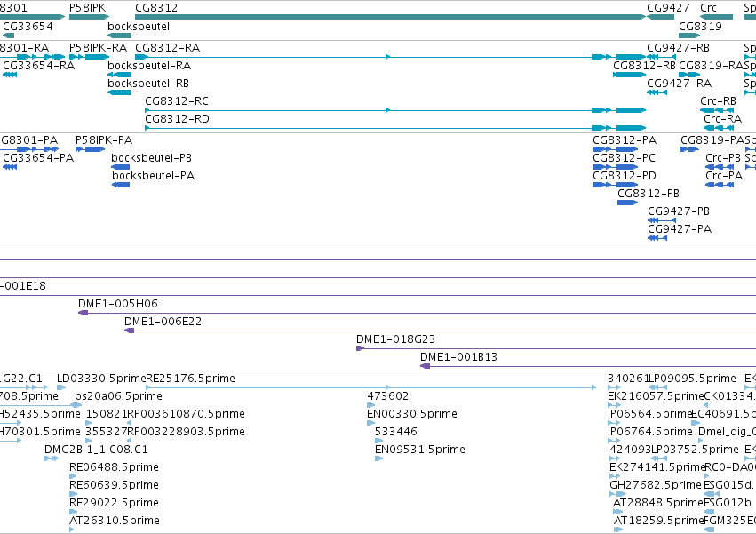Click EST GH27682.5prime label
This screenshot has height=534, width=756.
click(x=656, y=486)
